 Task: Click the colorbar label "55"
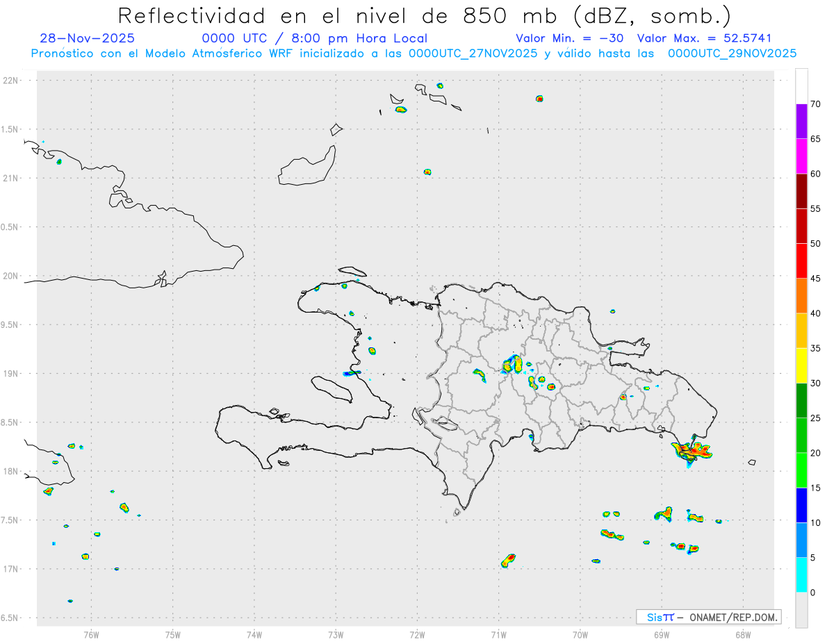point(815,208)
